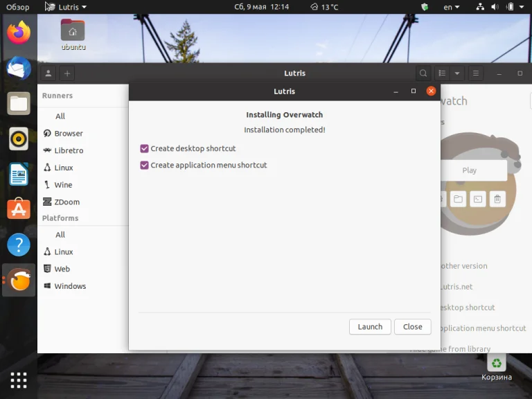This screenshot has width=532, height=399.
Task: Open Help from the dock
Action: 19,245
